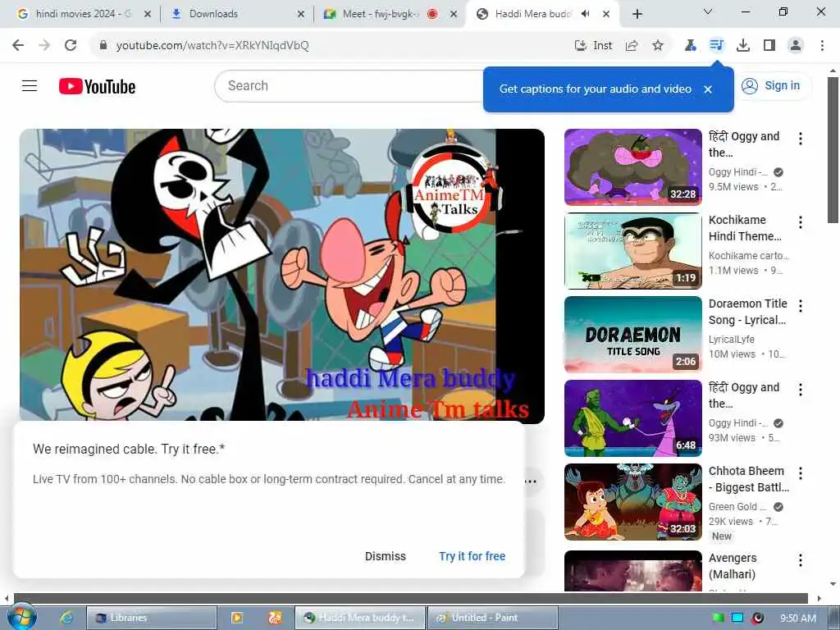Viewport: 840px width, 630px height.
Task: Open options for Doraemon Title Song video
Action: coord(801,306)
